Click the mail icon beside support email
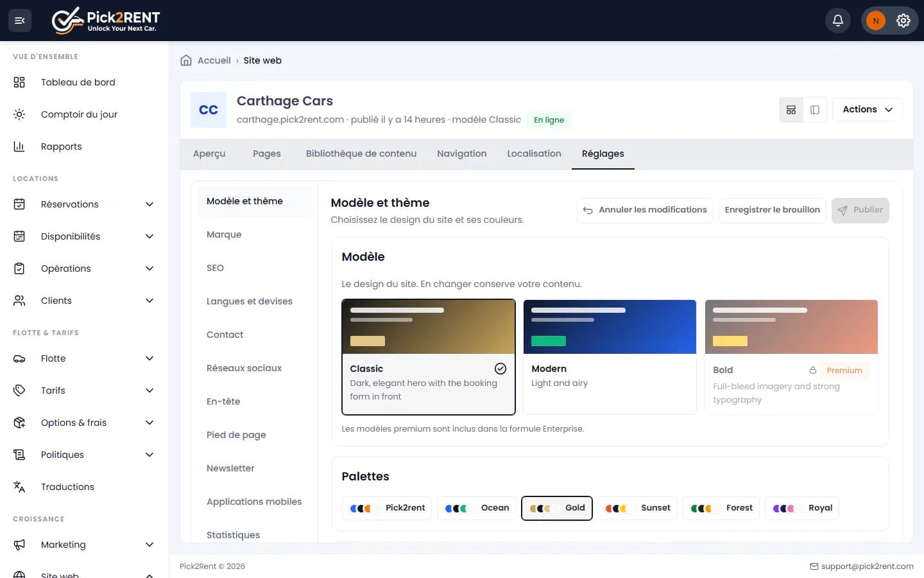The image size is (924, 578). tap(814, 566)
